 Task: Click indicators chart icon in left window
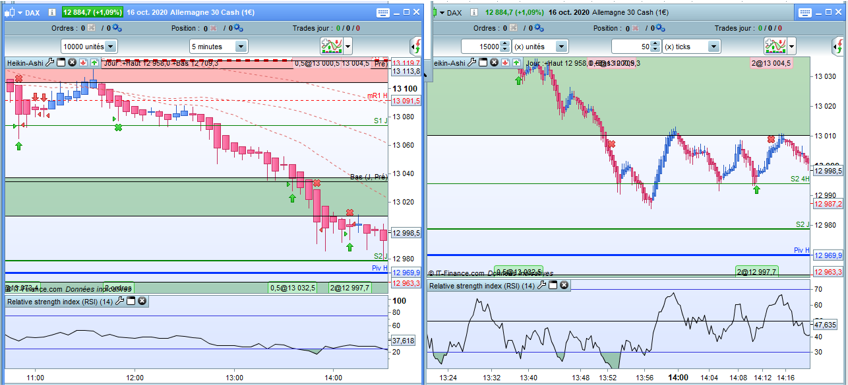click(x=332, y=47)
